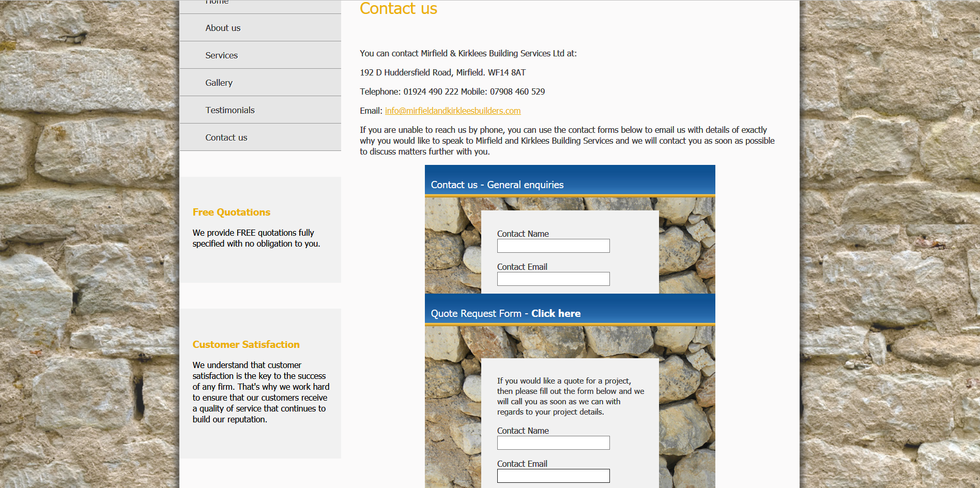The image size is (980, 488).
Task: Click the Contact Name field in Quote Request form
Action: [x=553, y=443]
